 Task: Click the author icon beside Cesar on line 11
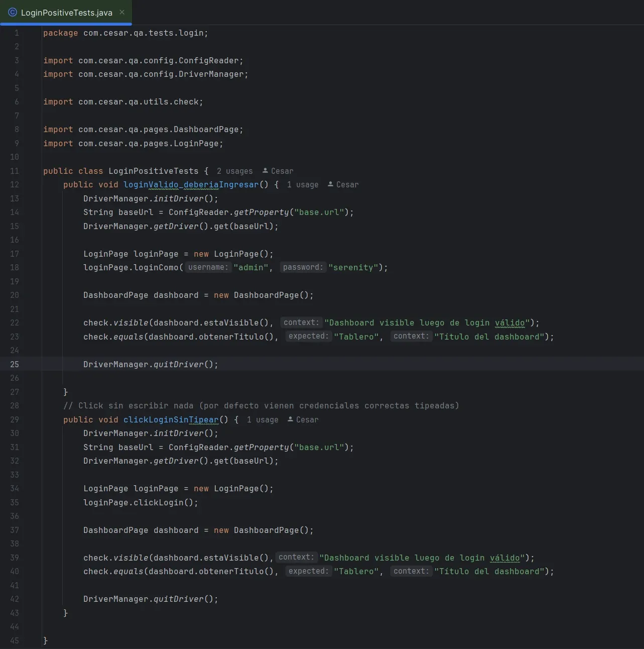click(265, 171)
